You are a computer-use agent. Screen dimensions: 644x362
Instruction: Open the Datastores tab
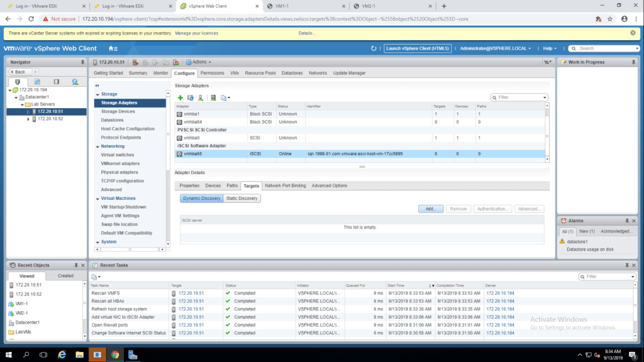click(292, 73)
